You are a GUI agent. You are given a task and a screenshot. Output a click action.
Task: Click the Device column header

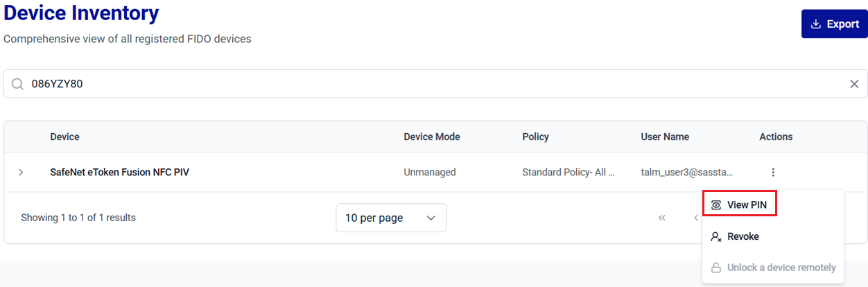coord(64,137)
